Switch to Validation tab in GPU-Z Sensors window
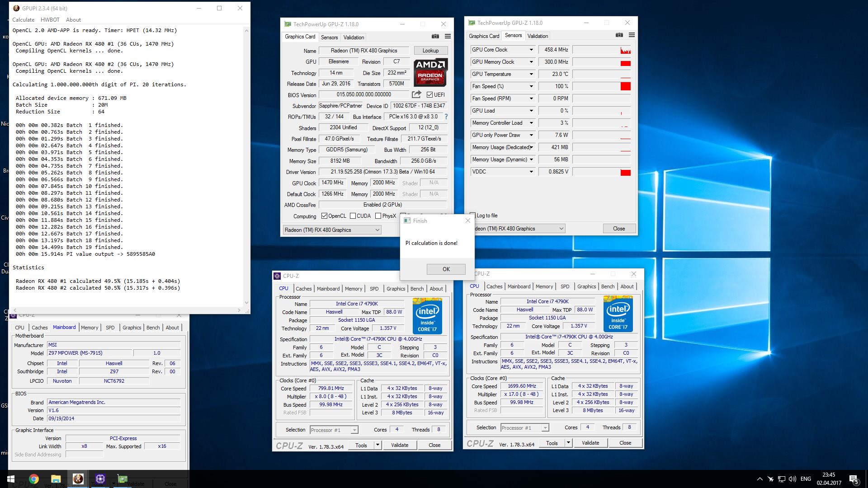The height and width of the screenshot is (488, 868). (538, 36)
